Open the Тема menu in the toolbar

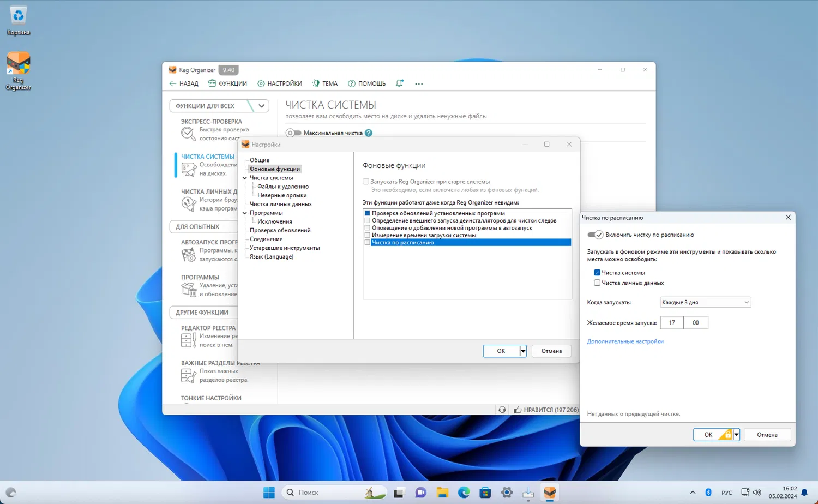point(324,83)
